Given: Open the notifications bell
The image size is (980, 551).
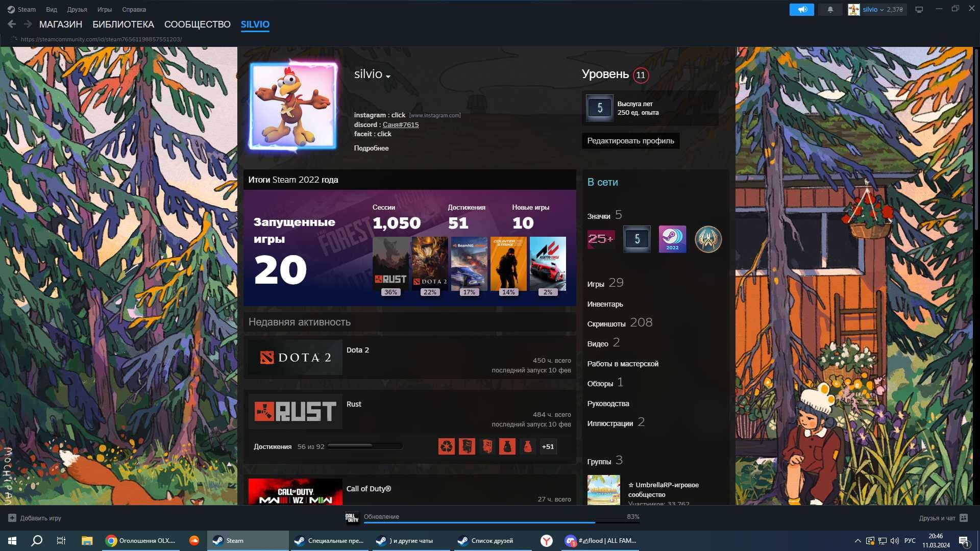Looking at the screenshot, I should (x=830, y=9).
